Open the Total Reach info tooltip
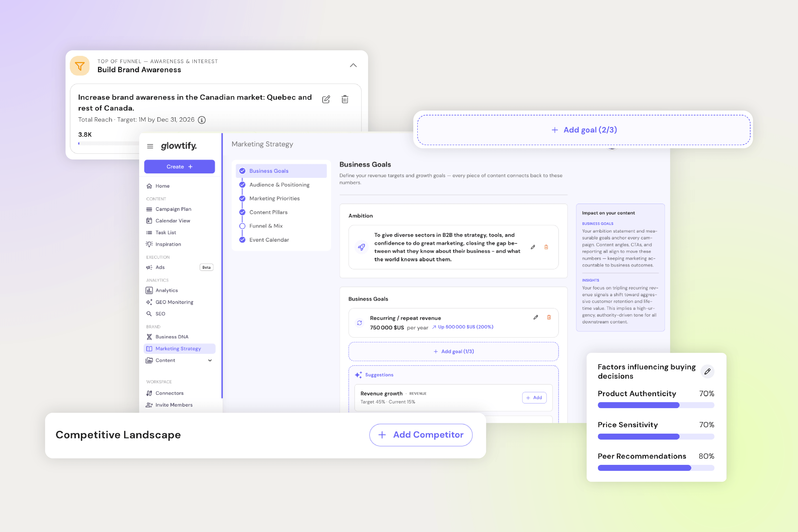Image resolution: width=798 pixels, height=532 pixels. 202,120
